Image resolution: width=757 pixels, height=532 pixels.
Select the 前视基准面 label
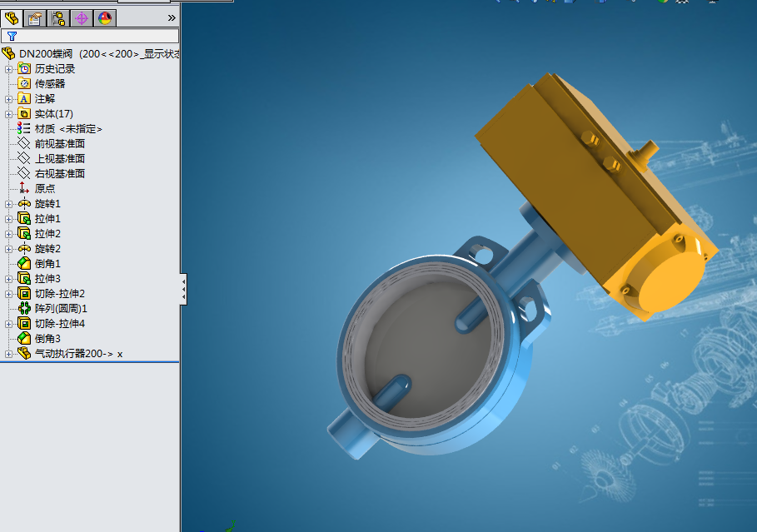click(60, 144)
